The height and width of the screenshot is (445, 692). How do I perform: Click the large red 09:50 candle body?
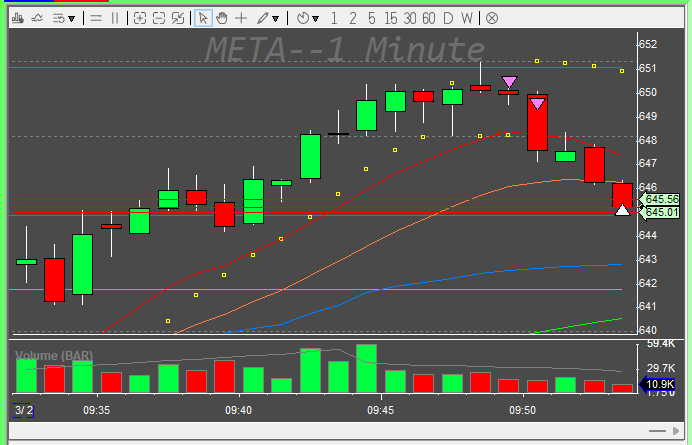point(537,122)
